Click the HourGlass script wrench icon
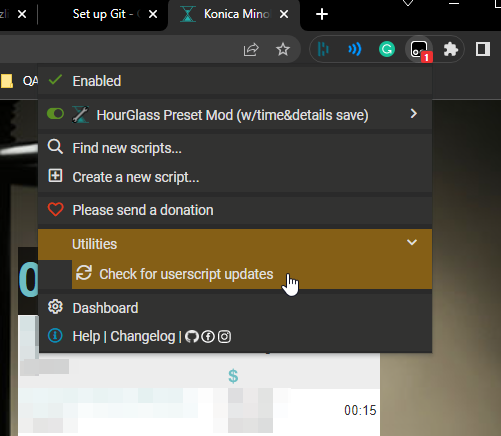Screen dimensions: 501x436 pyautogui.click(x=80, y=114)
